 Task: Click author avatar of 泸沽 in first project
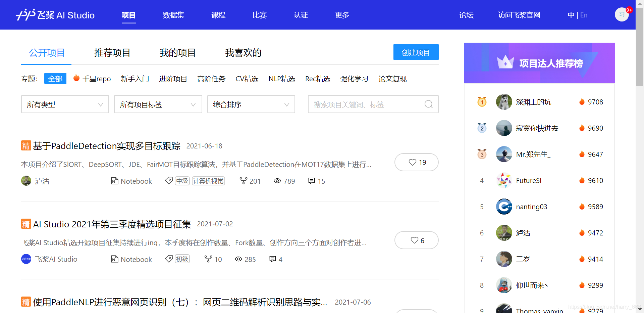[26, 181]
